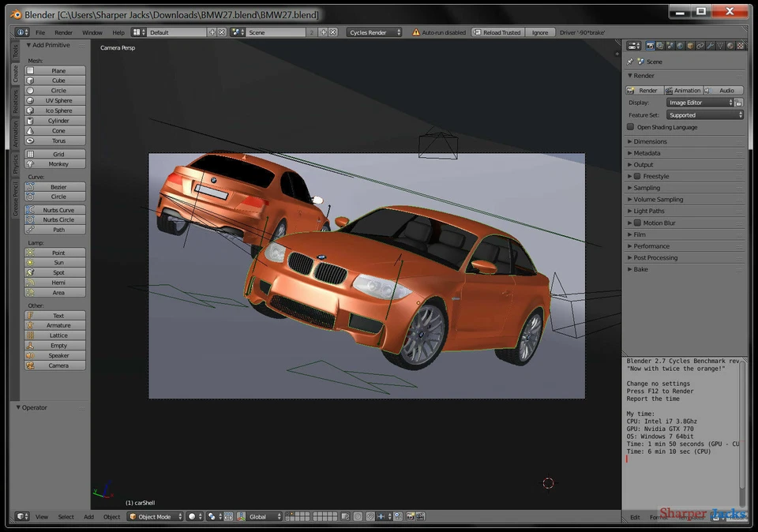Open Object Data properties (triangle icon)
Screen dimensions: 758x532
(720, 46)
